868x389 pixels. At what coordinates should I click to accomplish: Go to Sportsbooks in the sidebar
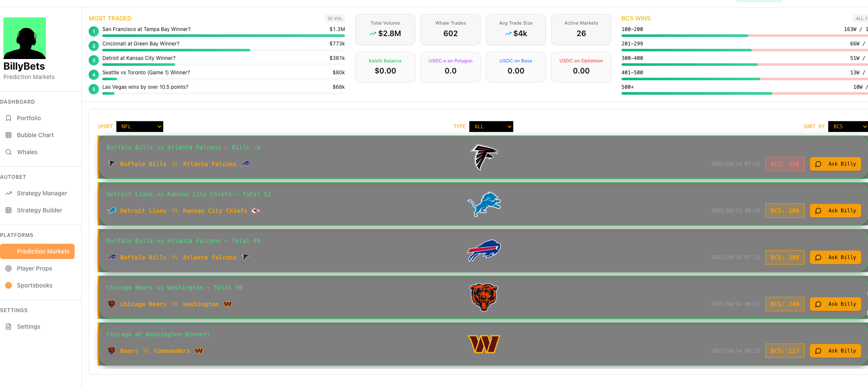pos(34,285)
